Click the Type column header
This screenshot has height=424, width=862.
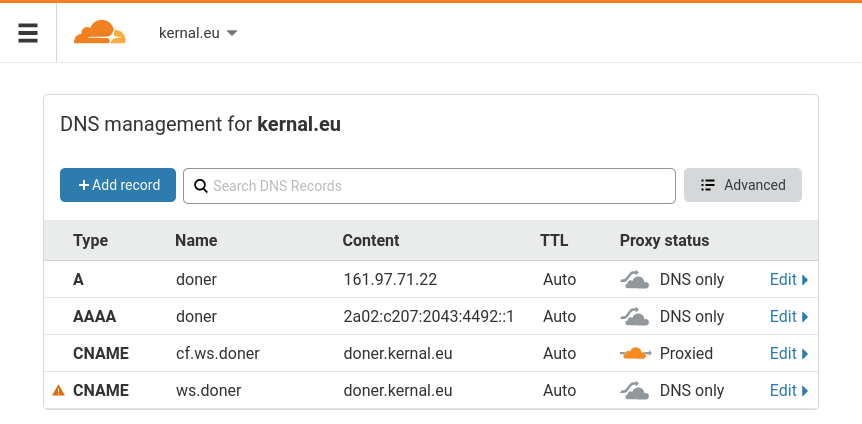click(x=91, y=241)
